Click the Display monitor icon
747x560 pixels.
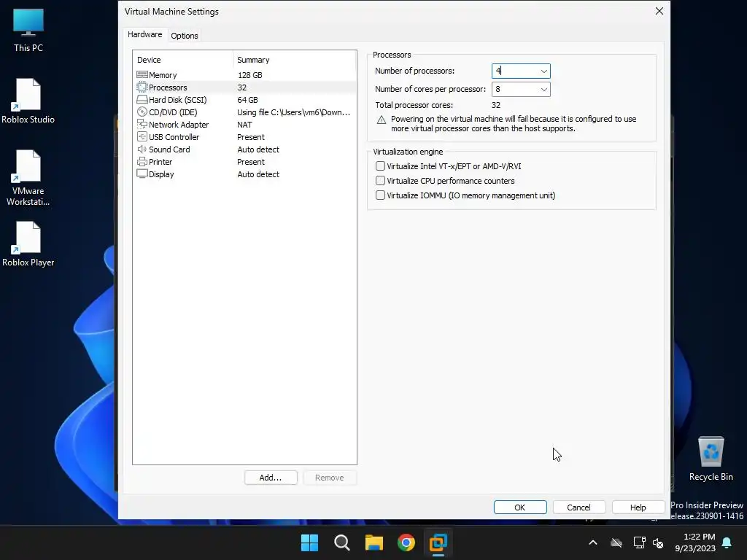[x=142, y=174]
